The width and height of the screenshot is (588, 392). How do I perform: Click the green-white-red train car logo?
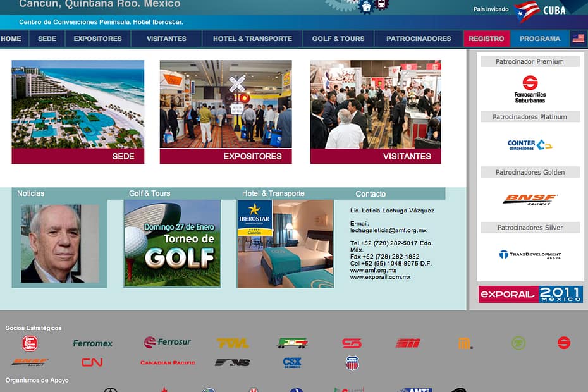pyautogui.click(x=293, y=343)
